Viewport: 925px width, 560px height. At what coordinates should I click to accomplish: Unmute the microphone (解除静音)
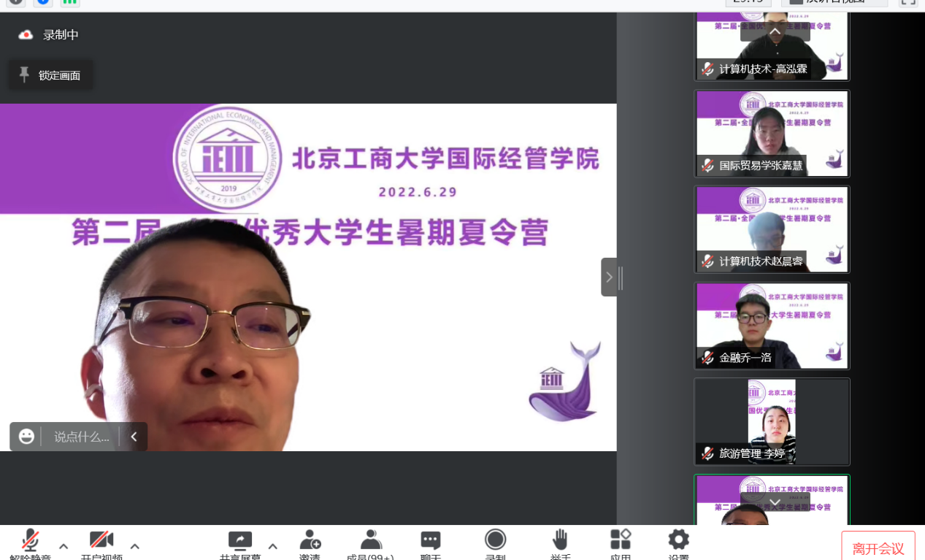[x=30, y=541]
